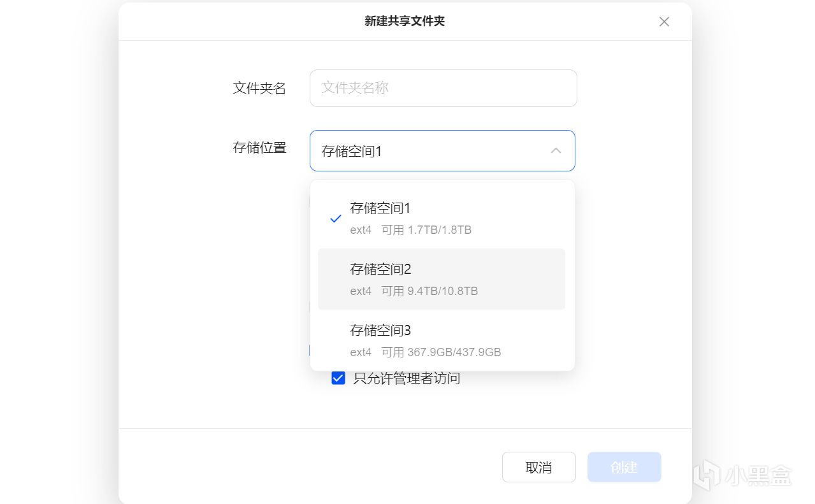
Task: Click the 1.7TB/1.8TB capacity text
Action: click(x=440, y=230)
